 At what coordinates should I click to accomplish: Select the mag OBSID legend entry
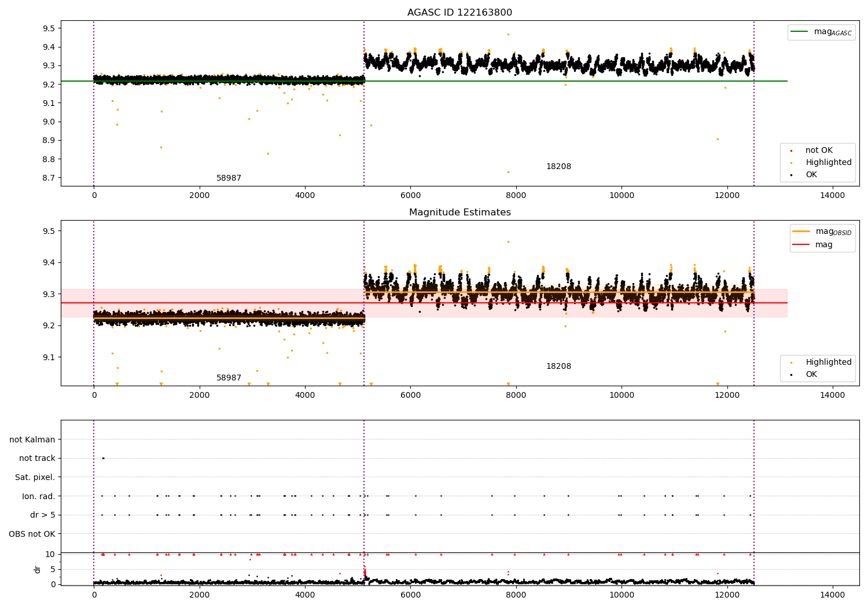822,232
